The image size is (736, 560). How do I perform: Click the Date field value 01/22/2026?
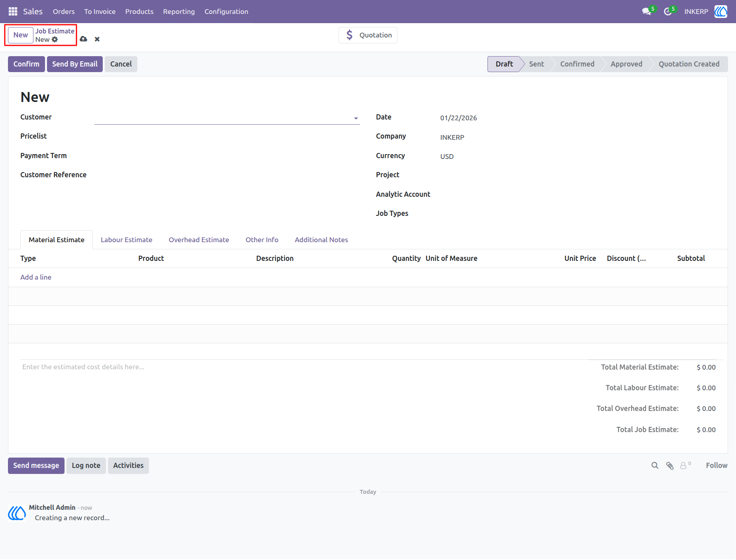[x=458, y=118]
